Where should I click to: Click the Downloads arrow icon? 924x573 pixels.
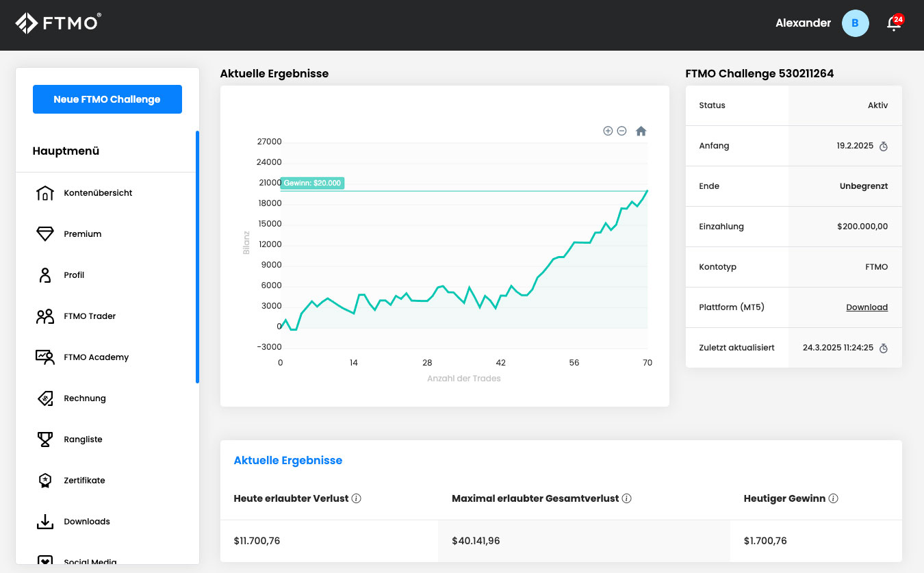[44, 522]
